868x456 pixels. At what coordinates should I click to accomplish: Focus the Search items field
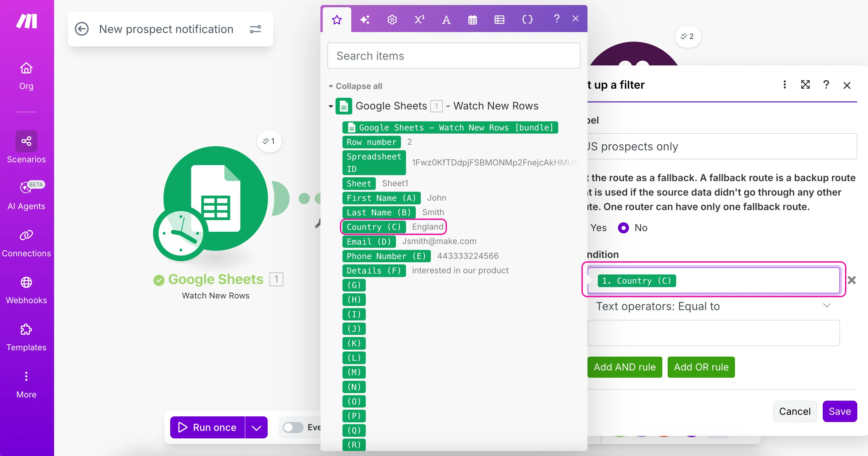[x=453, y=56]
